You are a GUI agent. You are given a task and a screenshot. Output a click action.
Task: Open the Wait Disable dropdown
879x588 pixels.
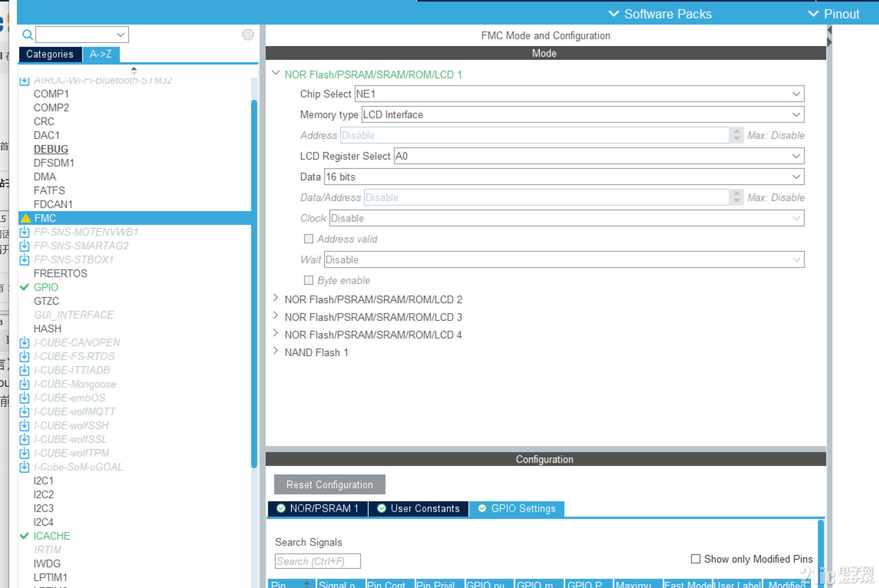564,260
